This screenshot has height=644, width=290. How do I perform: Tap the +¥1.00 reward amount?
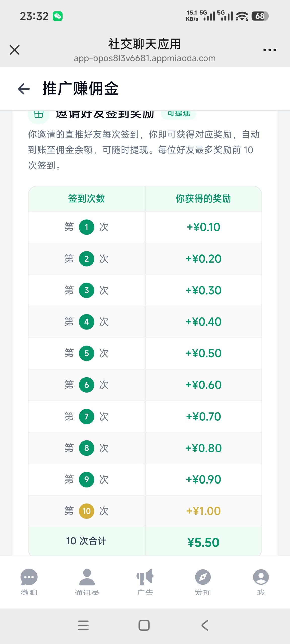tap(203, 511)
